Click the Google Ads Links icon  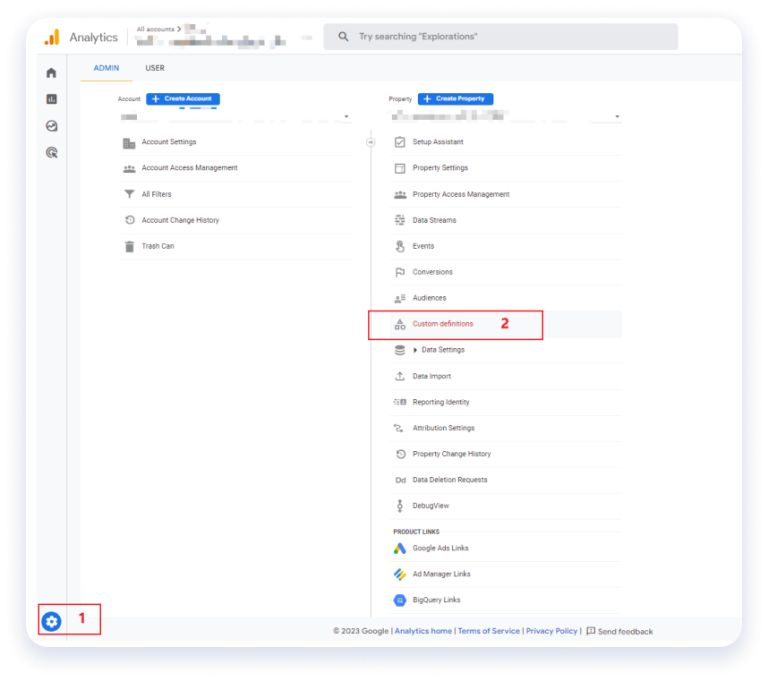tap(400, 548)
